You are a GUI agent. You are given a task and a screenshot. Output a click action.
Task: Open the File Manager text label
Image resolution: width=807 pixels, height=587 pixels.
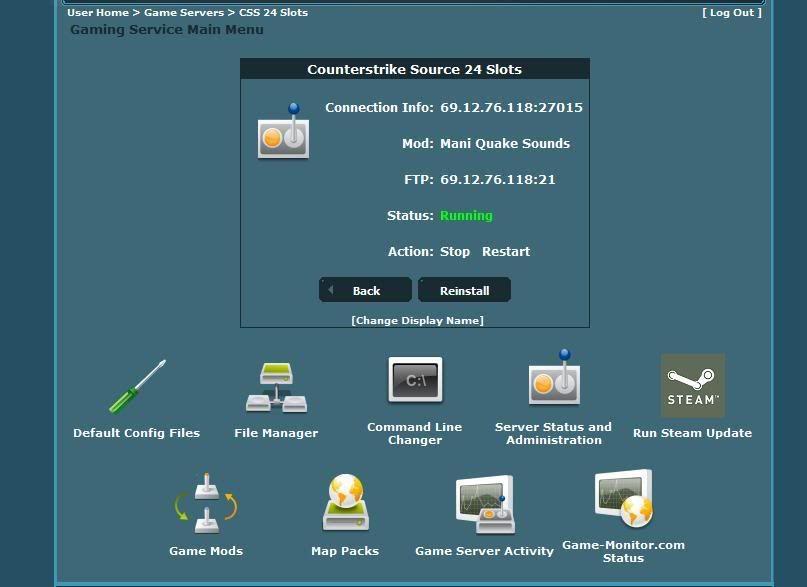[x=276, y=433]
